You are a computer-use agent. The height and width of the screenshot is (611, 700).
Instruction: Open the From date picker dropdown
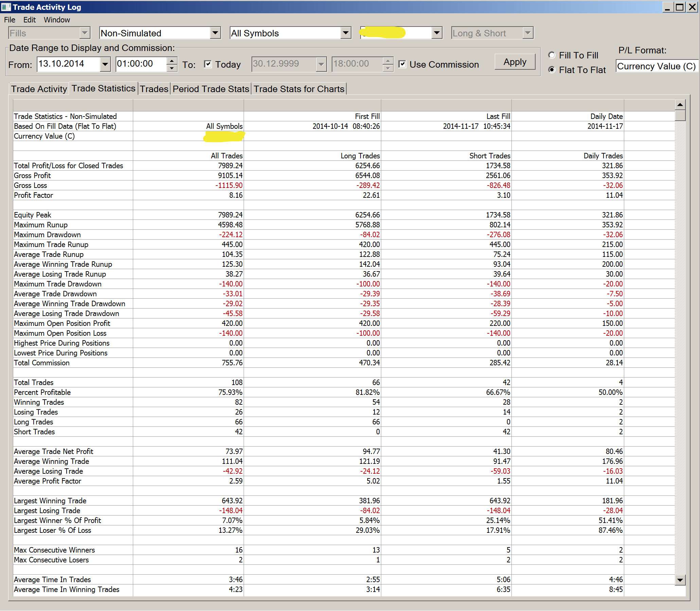[105, 64]
